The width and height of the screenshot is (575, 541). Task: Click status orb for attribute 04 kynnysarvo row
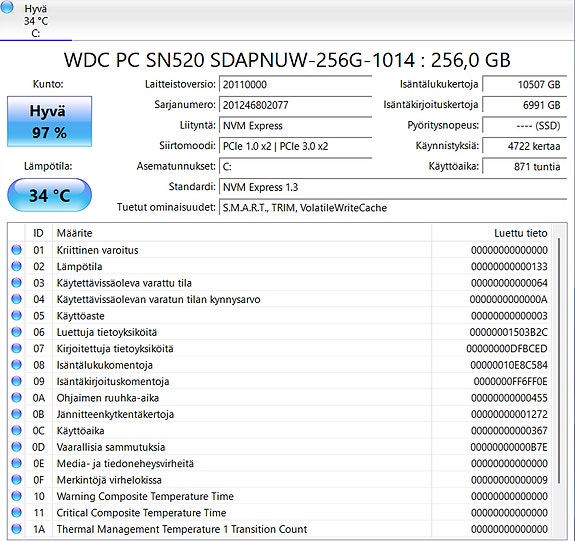click(17, 299)
